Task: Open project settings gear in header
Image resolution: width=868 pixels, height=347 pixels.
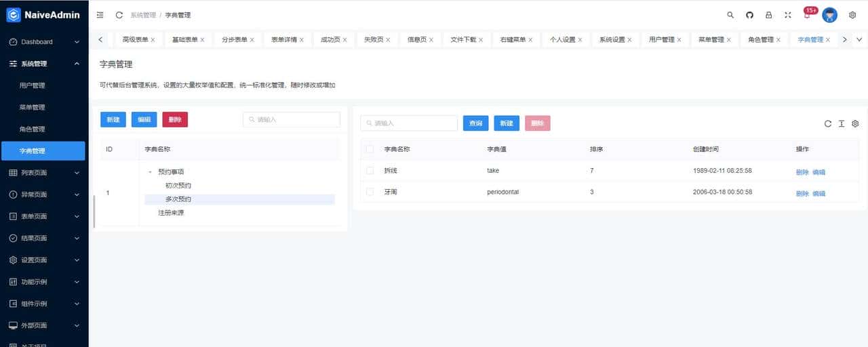Action: 852,15
